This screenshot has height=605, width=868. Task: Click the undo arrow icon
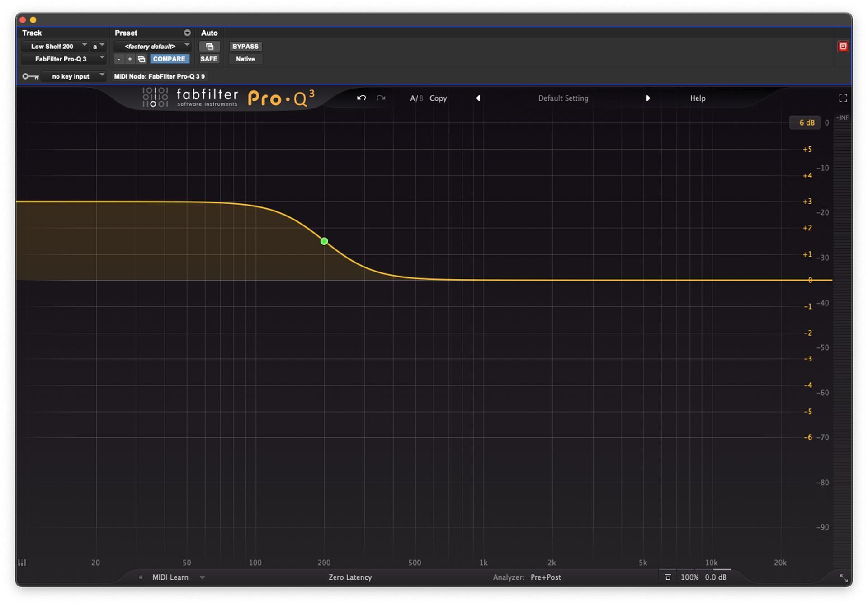click(x=361, y=98)
